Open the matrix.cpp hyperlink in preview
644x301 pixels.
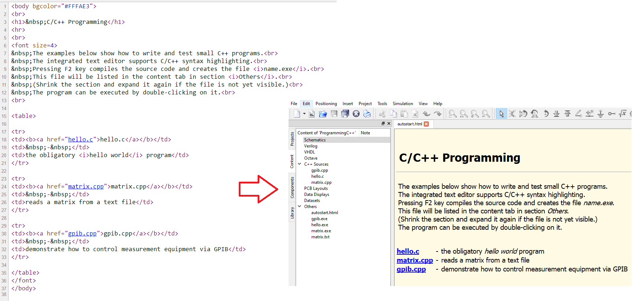coord(415,260)
